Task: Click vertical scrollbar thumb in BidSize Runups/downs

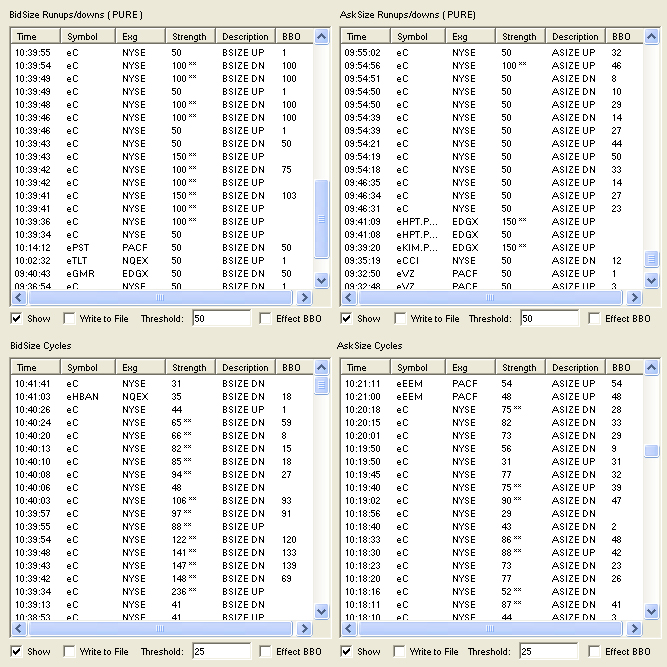Action: (322, 219)
